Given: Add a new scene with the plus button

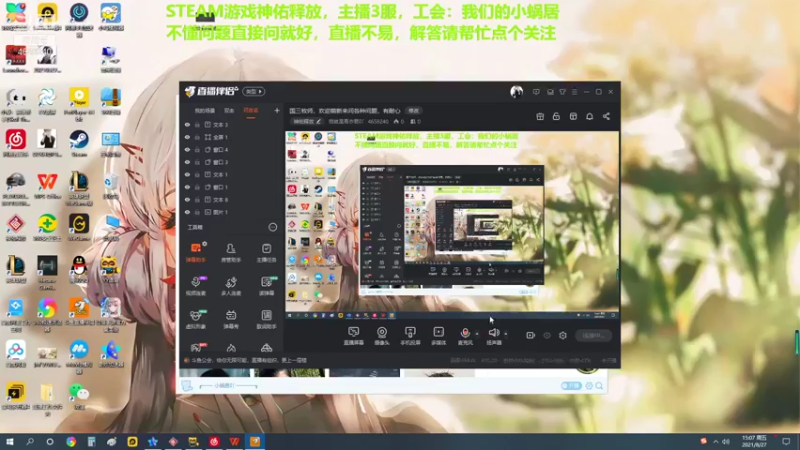Looking at the screenshot, I should tap(277, 110).
